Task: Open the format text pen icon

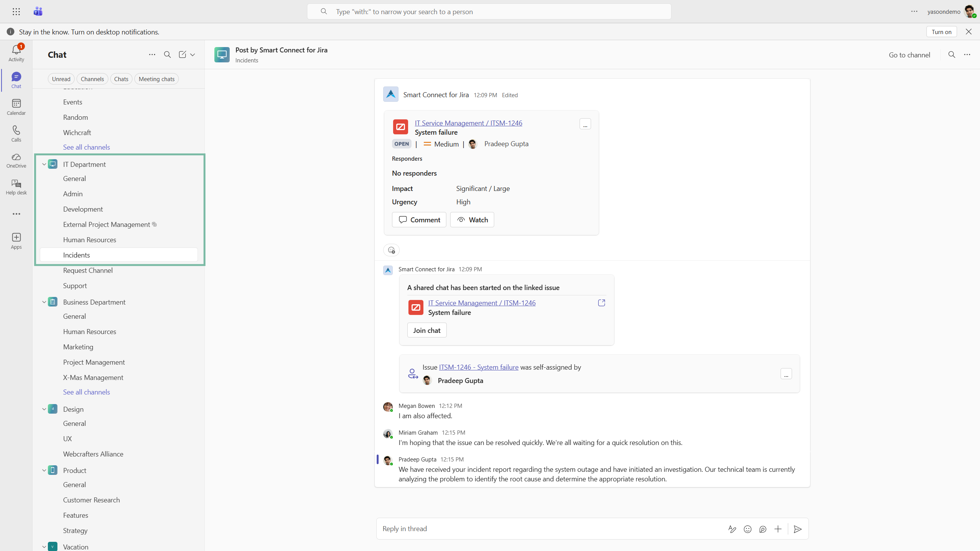Action: [x=732, y=529]
